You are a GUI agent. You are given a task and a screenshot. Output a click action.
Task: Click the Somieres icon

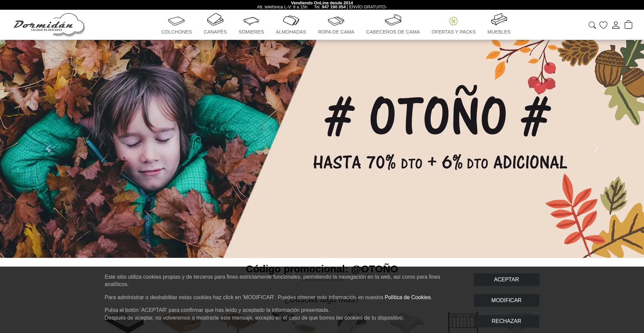pos(251,21)
